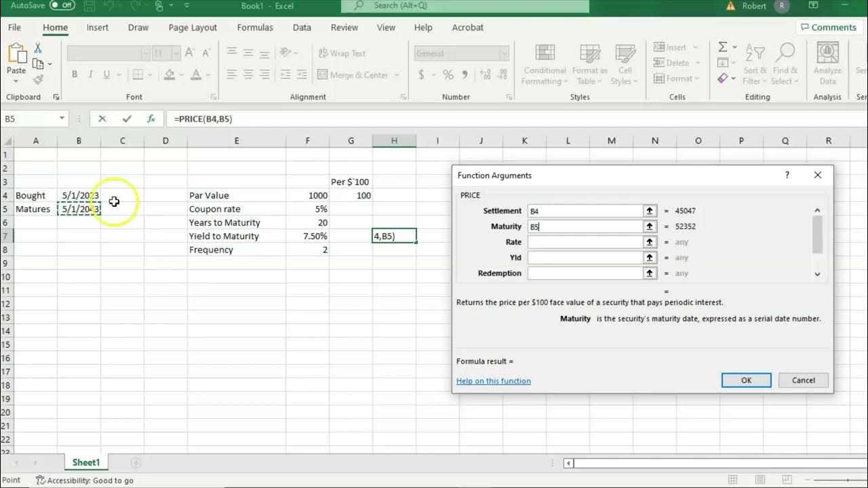Click the Orientation text angle icon
This screenshot has width=868, height=488.
coord(287,53)
